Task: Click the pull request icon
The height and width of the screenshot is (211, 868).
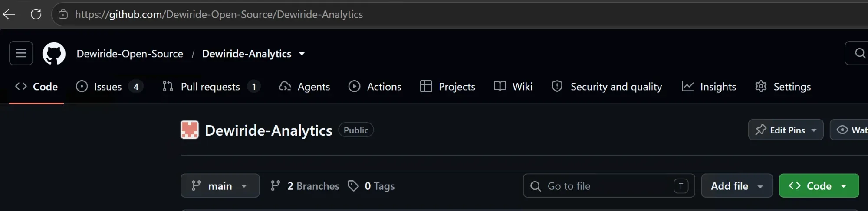Action: 168,86
